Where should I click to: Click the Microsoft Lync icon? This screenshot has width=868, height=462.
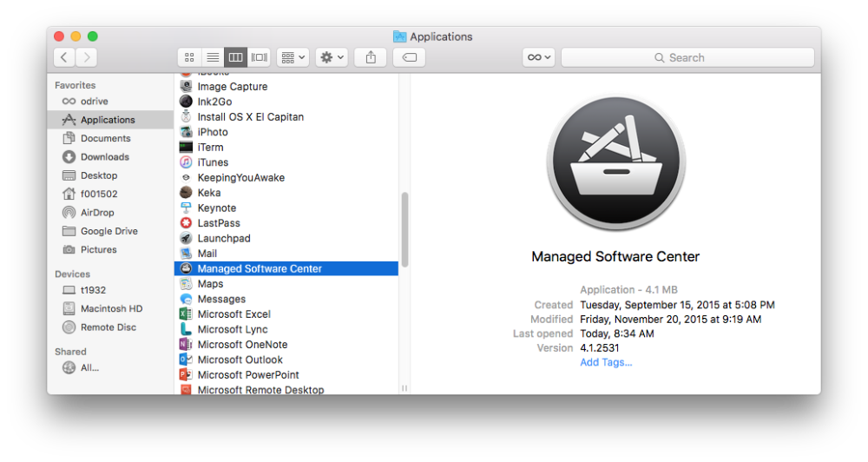point(186,329)
